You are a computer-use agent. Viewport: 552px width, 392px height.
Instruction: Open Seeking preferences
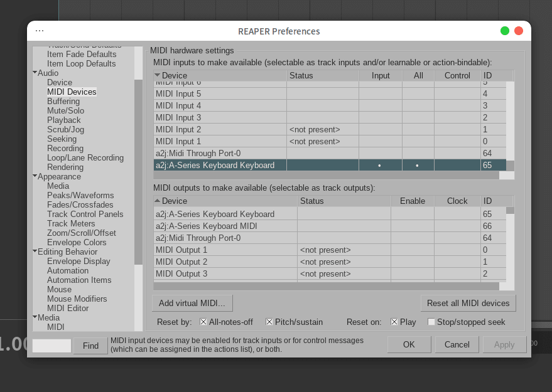coord(62,139)
